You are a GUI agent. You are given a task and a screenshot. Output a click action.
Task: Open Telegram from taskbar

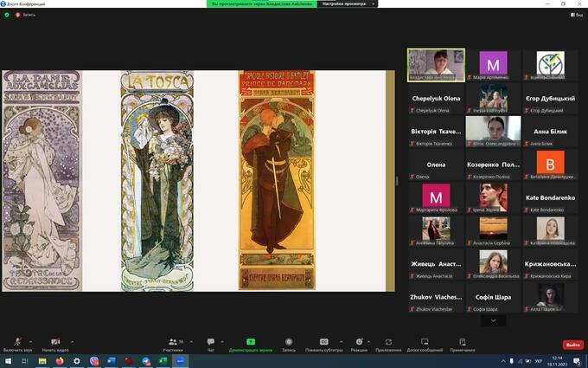(x=146, y=361)
